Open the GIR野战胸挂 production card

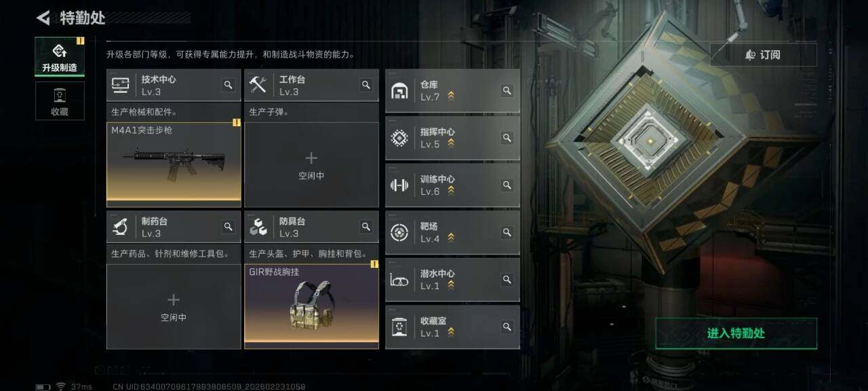311,307
